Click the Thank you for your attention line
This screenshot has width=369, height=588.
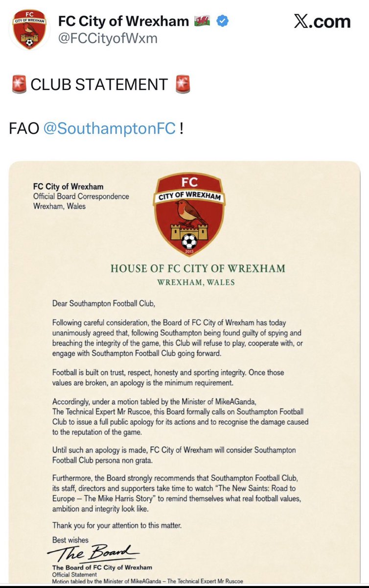click(x=117, y=526)
